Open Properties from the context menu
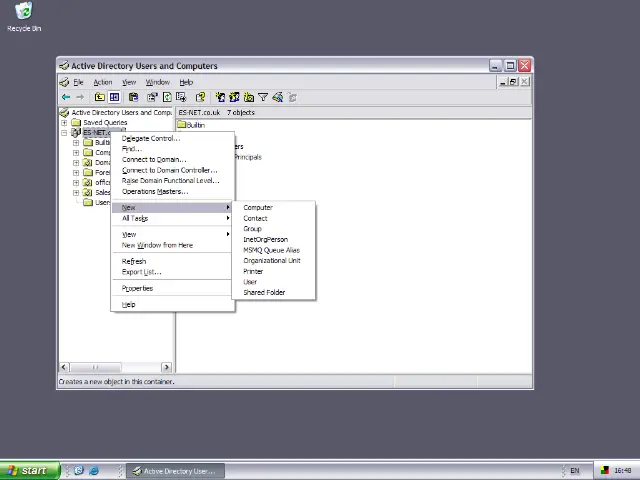 tap(173, 288)
